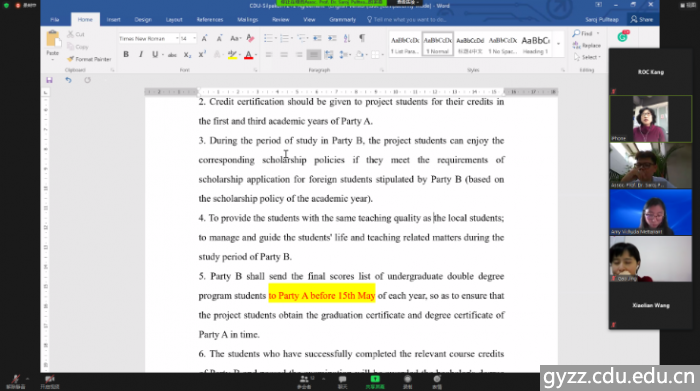Screen dimensions: 700x391
Task: Click the Replace button
Action: click(x=587, y=46)
